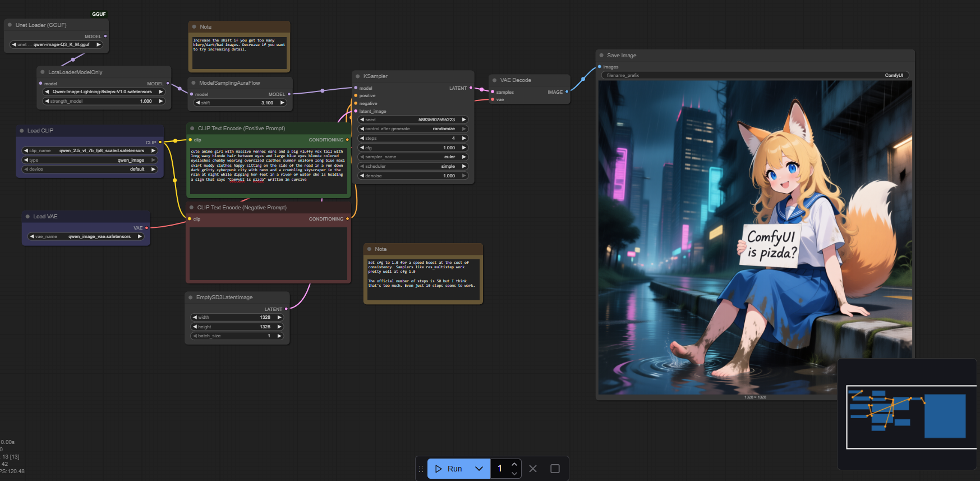Screen dimensions: 980x481
Task: Decrease the shift value with its left arrow
Action: 197,103
